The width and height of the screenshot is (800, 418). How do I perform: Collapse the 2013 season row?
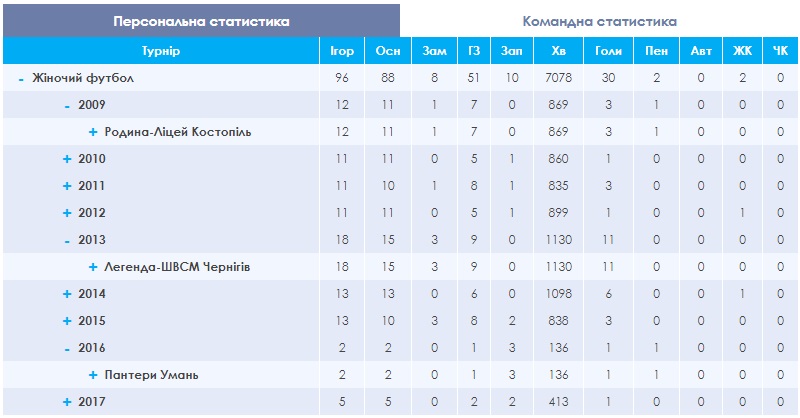pyautogui.click(x=67, y=241)
